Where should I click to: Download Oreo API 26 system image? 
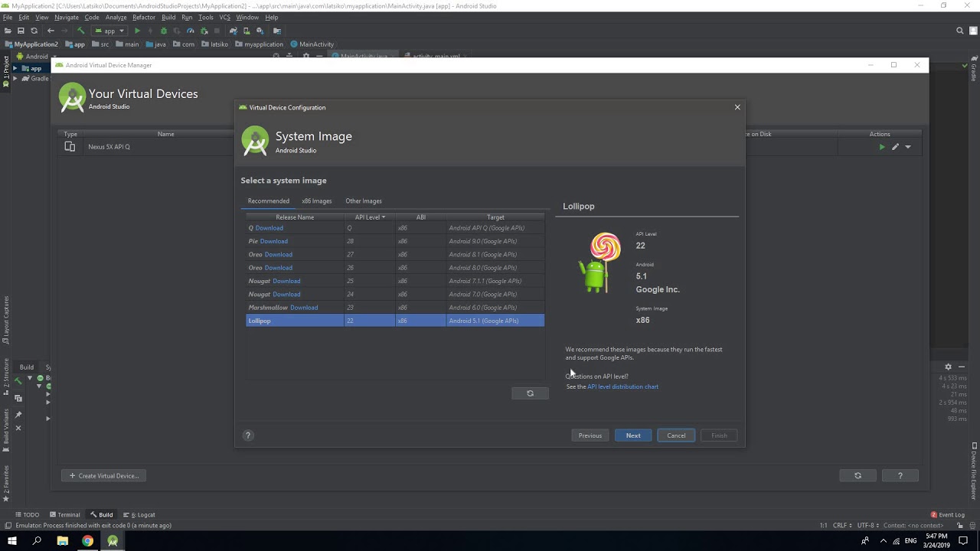[278, 268]
